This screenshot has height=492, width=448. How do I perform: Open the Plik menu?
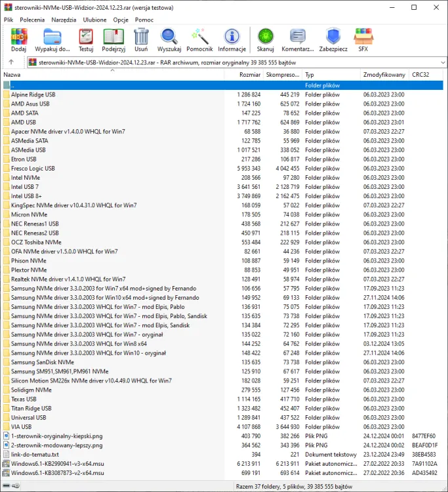[x=9, y=20]
